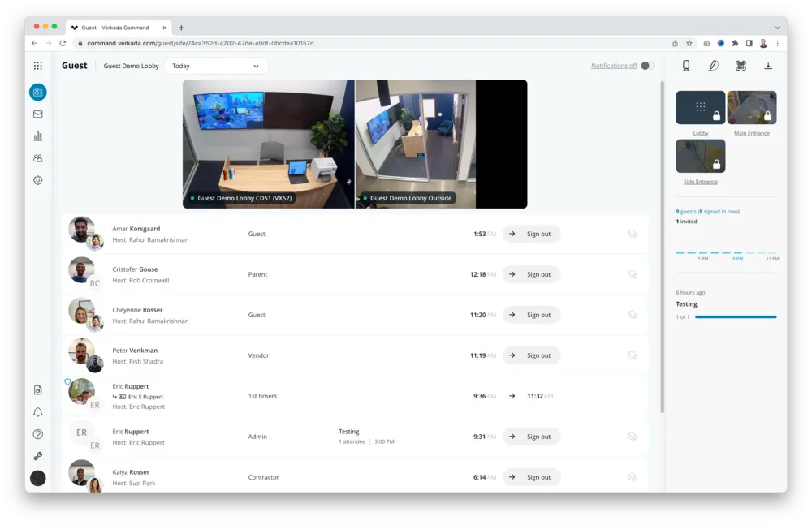
Task: Open Guest Demo Lobby CD51 camera feed
Action: (x=268, y=144)
